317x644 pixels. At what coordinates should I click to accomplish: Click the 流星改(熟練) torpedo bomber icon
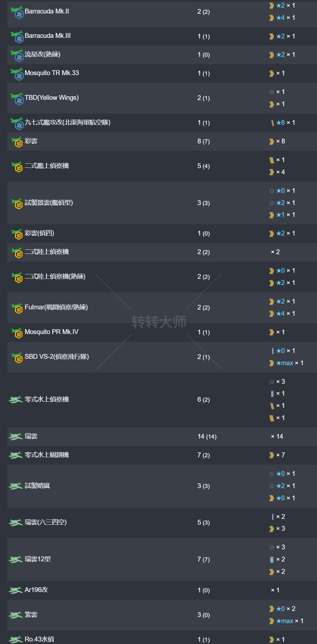pos(17,55)
